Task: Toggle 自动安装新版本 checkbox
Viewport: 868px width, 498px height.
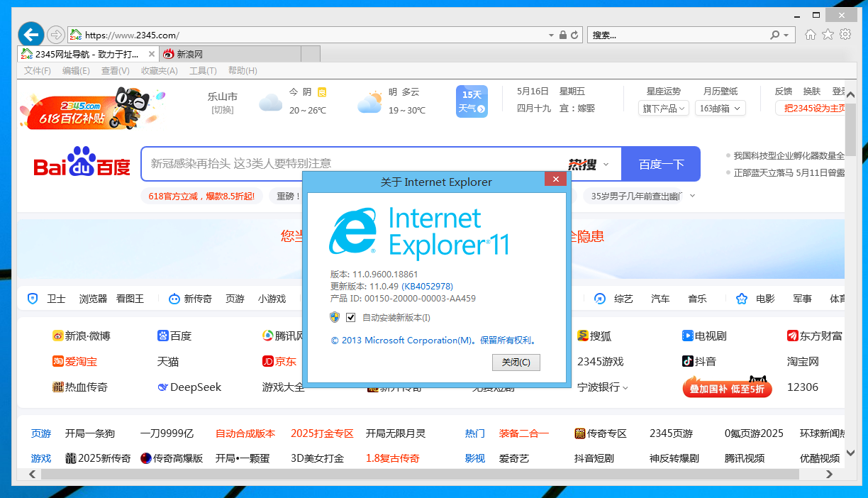Action: 350,317
